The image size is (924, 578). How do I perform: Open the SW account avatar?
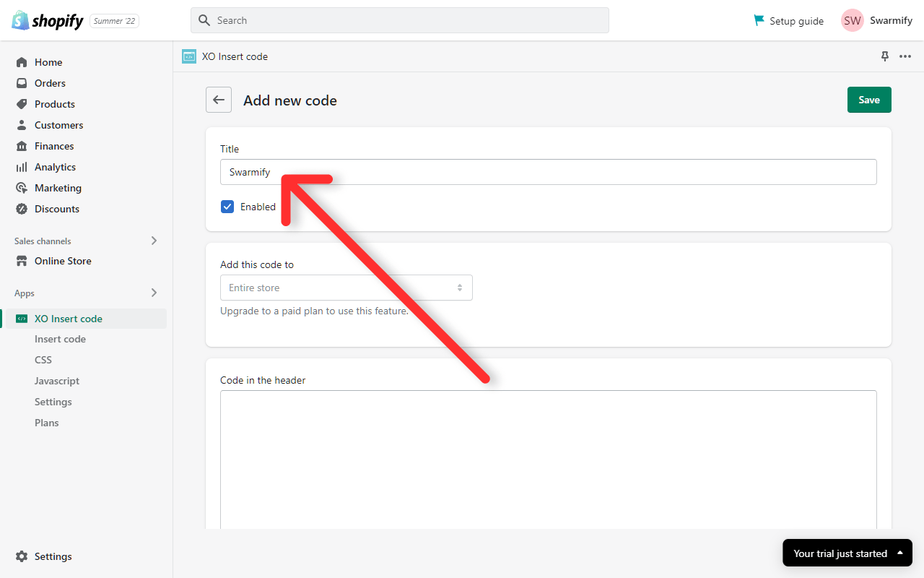853,20
